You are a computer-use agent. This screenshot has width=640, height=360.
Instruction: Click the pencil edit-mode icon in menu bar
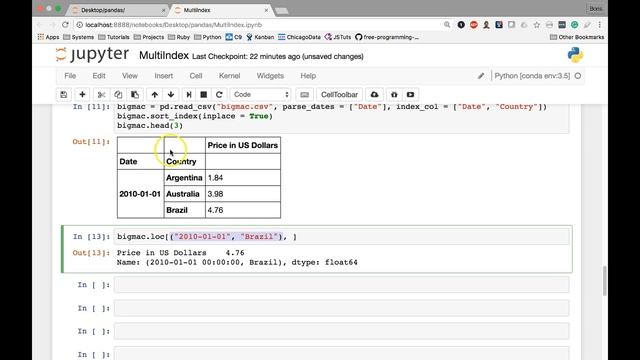481,76
